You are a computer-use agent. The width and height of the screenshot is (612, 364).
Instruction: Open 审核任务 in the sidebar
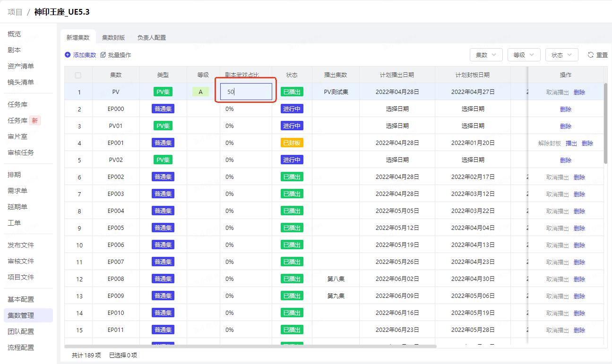pyautogui.click(x=21, y=152)
